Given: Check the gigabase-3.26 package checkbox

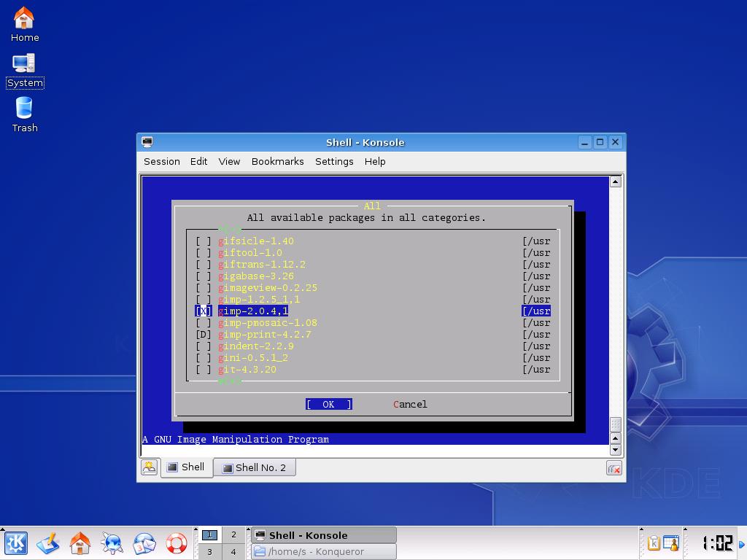Looking at the screenshot, I should (204, 276).
